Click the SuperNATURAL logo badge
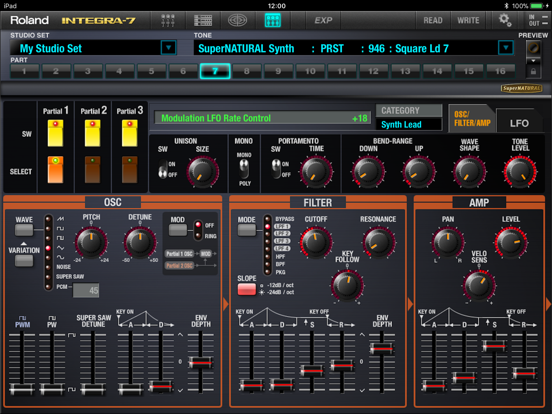The image size is (552, 414). point(521,88)
